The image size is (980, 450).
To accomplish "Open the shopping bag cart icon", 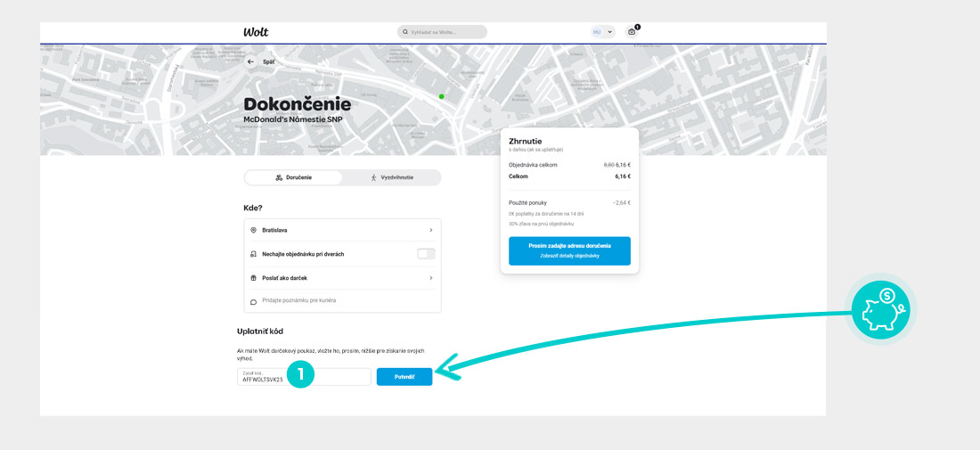I will [x=632, y=32].
